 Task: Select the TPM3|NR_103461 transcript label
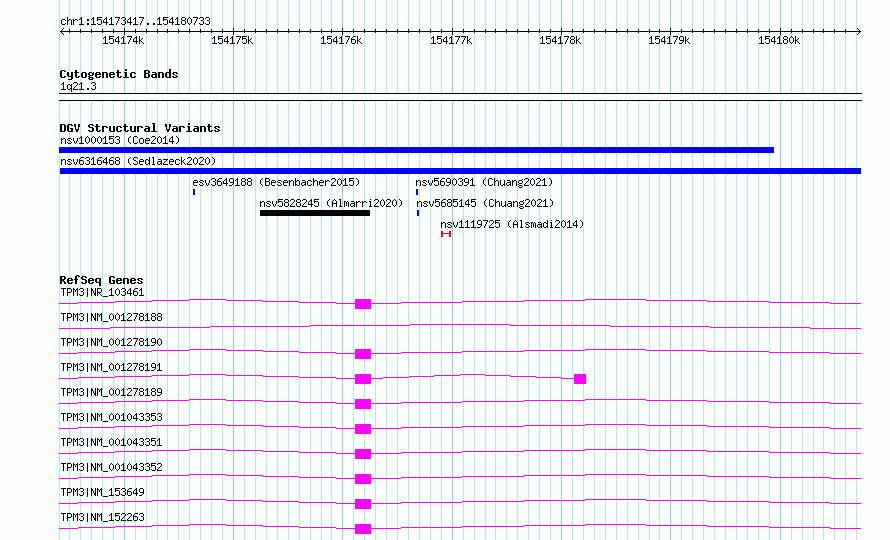click(x=102, y=292)
